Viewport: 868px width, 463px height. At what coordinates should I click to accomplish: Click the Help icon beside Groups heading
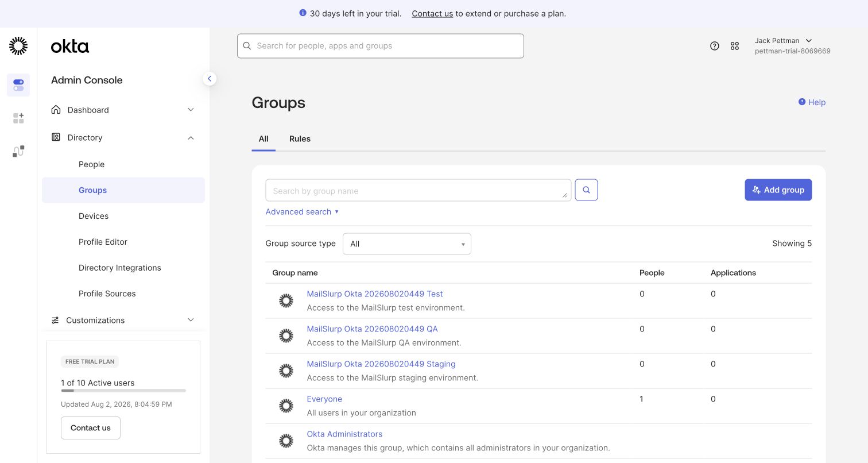[802, 102]
